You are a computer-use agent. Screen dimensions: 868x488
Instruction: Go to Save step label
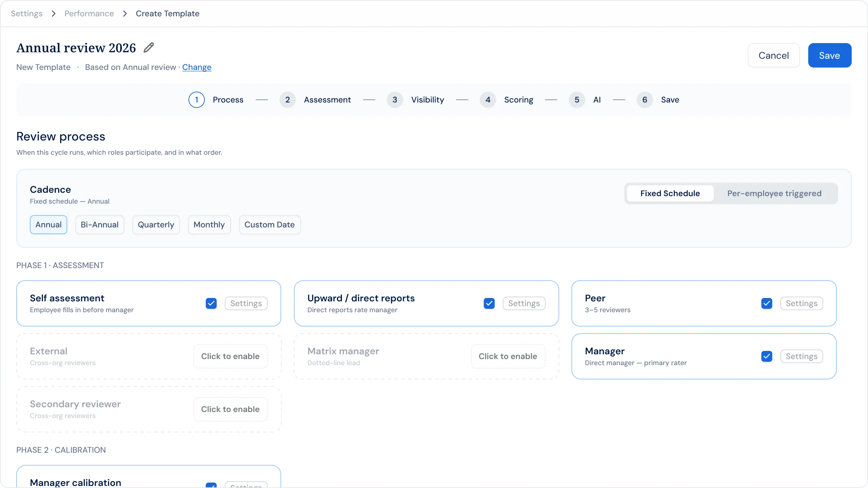[670, 100]
